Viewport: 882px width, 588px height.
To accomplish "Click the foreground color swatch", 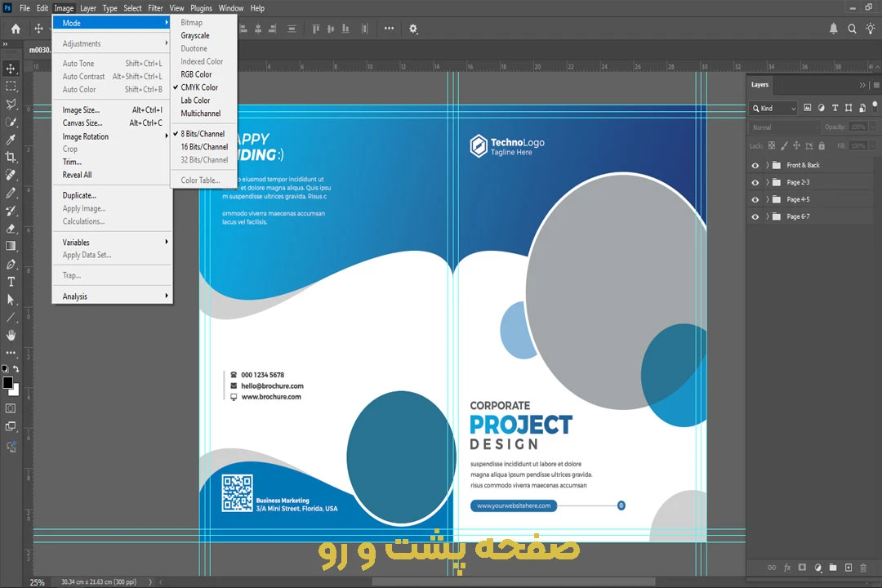I will click(7, 383).
